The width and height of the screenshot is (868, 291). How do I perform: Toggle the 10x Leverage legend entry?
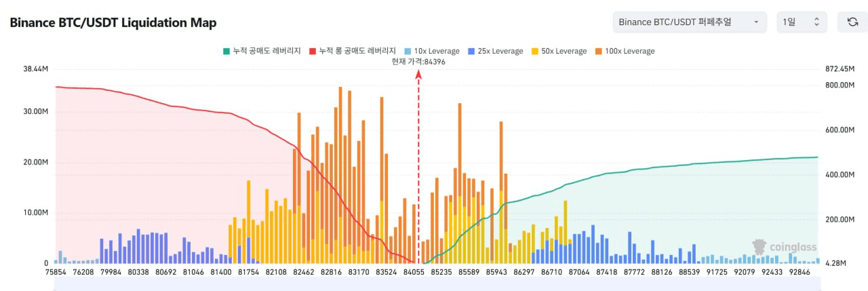[x=431, y=51]
